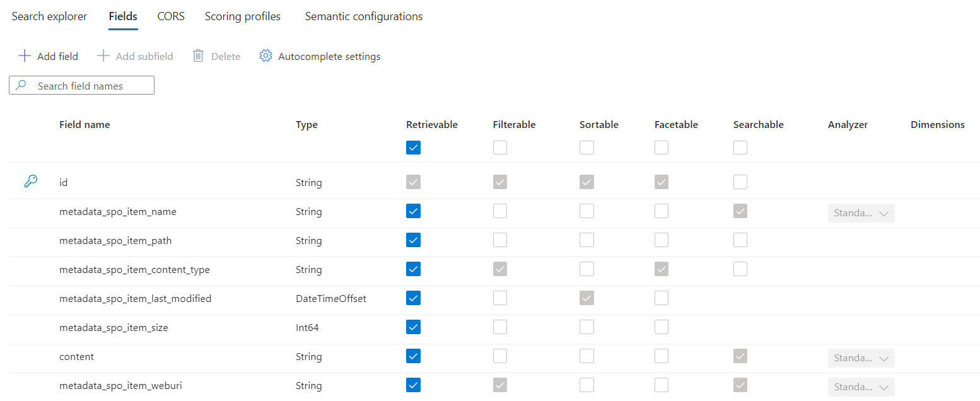Enable Searchable for metadata_spo_item_path
980x401 pixels.
740,240
